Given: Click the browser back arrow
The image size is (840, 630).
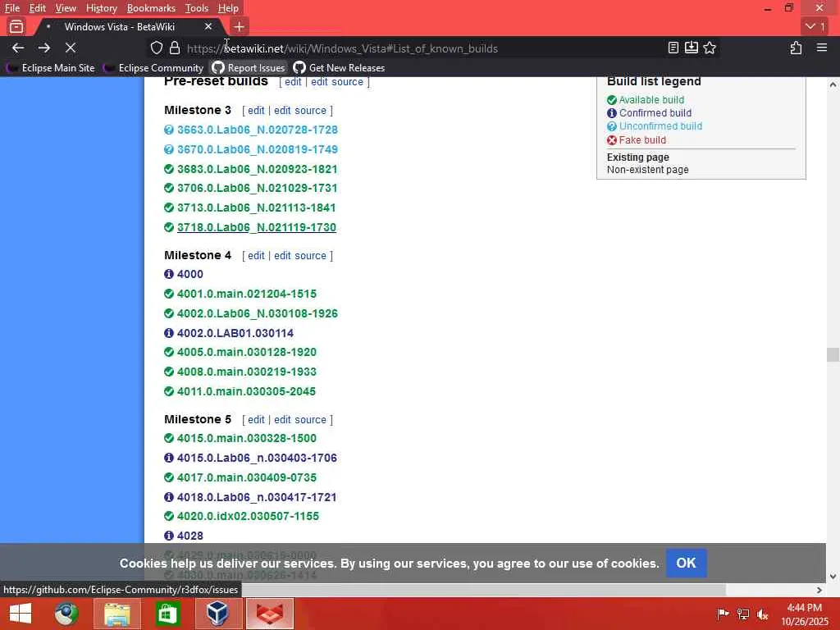Looking at the screenshot, I should tap(18, 48).
